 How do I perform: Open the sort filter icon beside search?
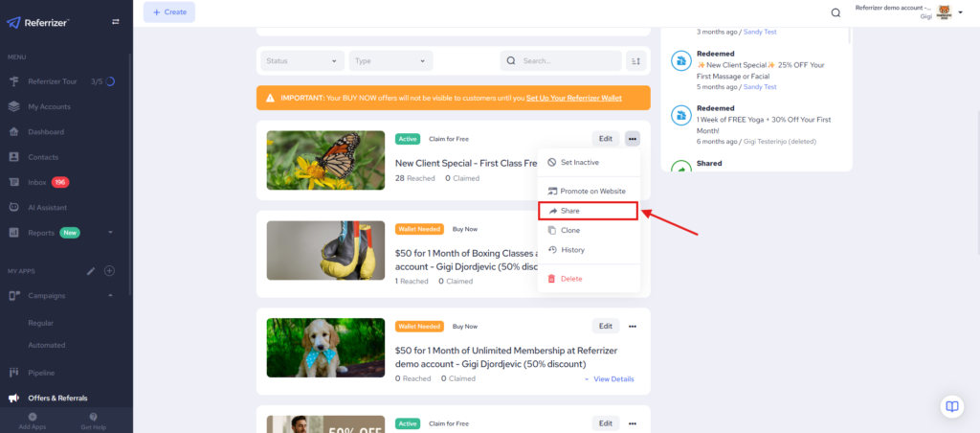636,60
